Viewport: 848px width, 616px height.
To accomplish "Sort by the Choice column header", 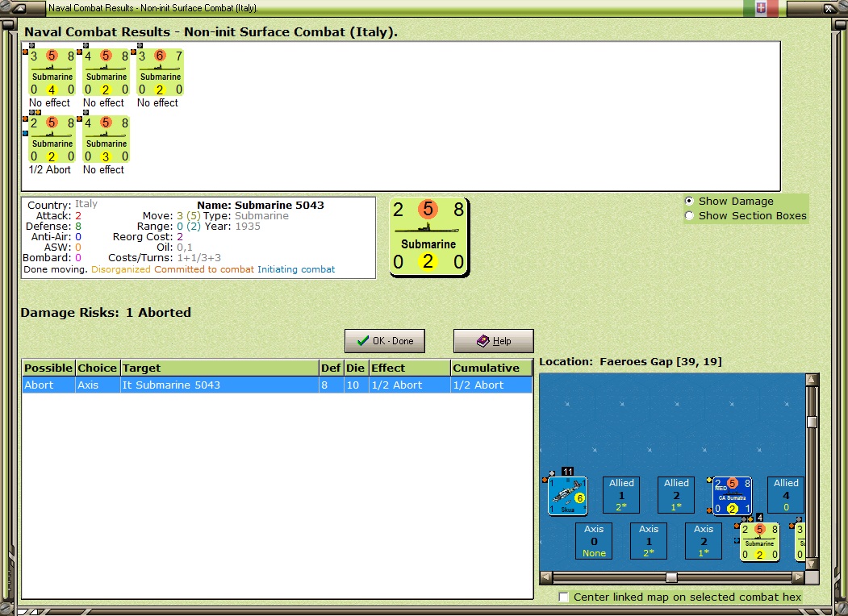I will tap(98, 368).
